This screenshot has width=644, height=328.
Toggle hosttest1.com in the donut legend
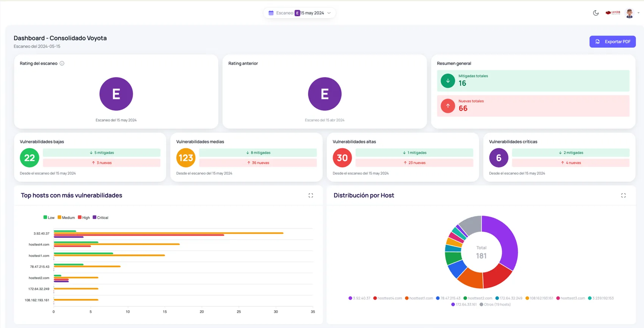[419, 298]
